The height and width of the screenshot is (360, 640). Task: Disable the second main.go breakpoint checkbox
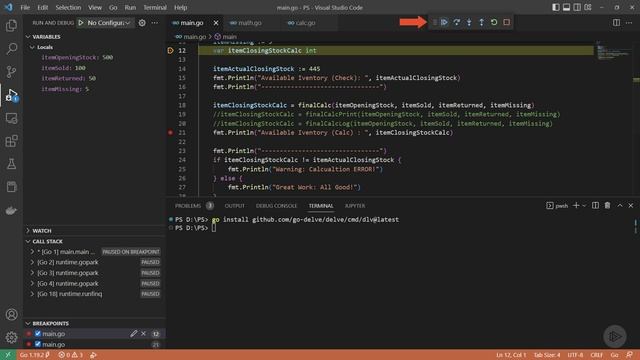[x=38, y=344]
